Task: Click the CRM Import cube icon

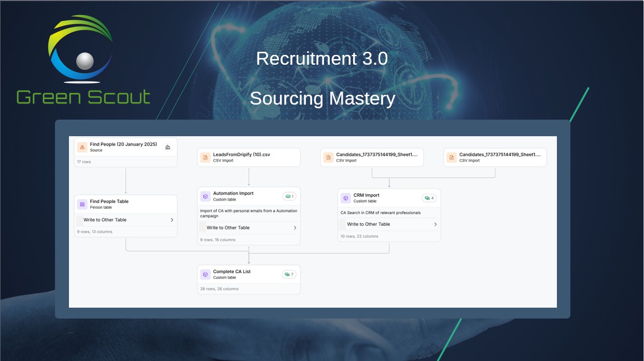Action: click(345, 198)
